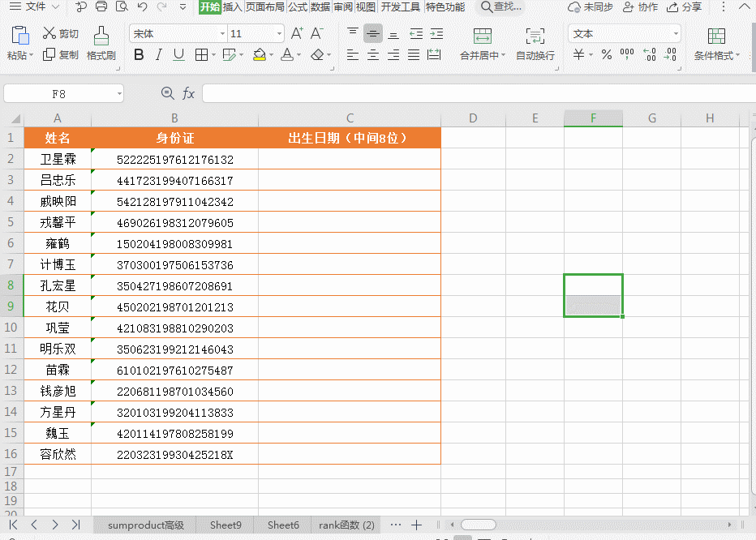Switch to the 开发工具 tab

tap(401, 6)
